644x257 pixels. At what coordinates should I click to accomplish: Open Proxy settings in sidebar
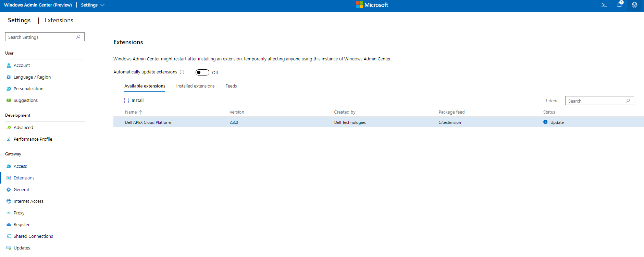click(x=19, y=213)
